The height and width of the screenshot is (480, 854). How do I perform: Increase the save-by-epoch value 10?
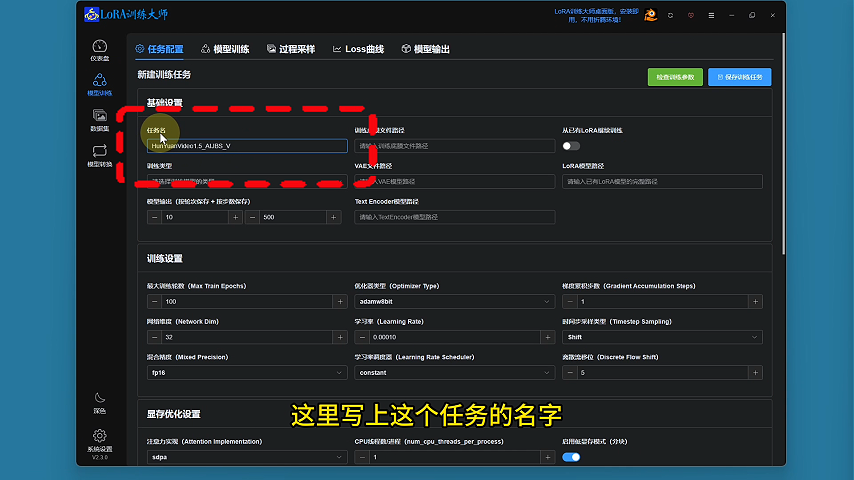(235, 217)
